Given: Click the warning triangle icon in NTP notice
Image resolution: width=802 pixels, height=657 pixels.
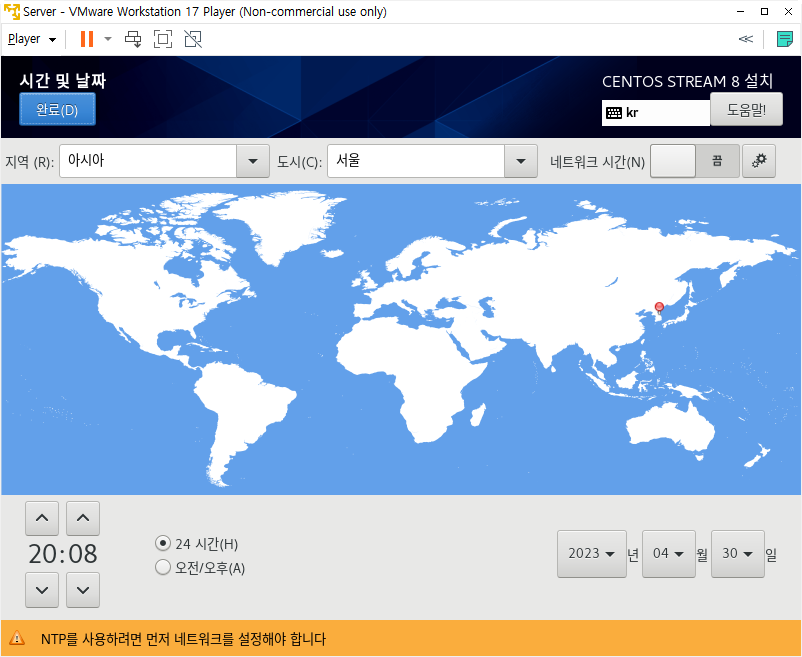Looking at the screenshot, I should click(17, 638).
